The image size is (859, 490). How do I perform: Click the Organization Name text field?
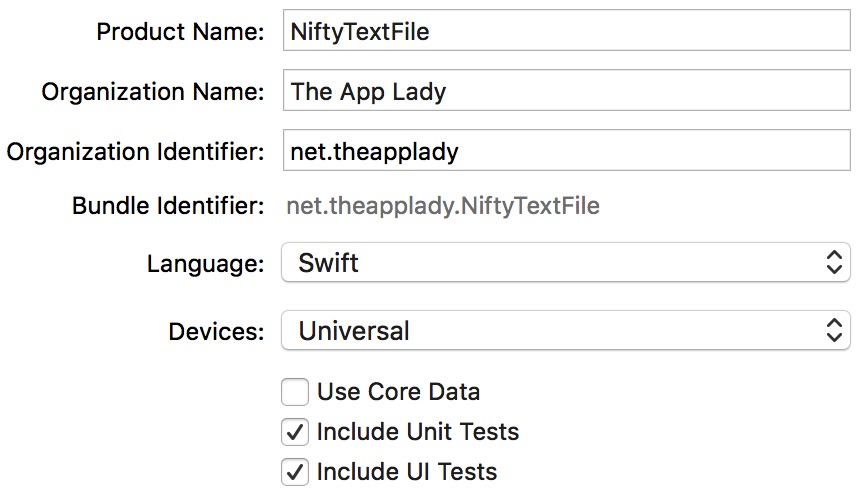[x=566, y=90]
